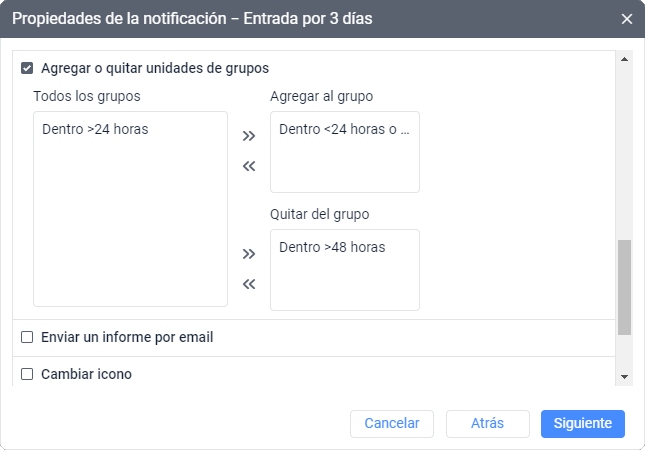Click the Atrás button

point(487,423)
